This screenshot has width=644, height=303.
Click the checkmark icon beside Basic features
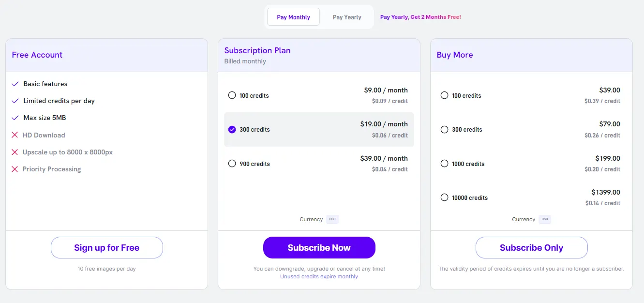click(x=15, y=84)
